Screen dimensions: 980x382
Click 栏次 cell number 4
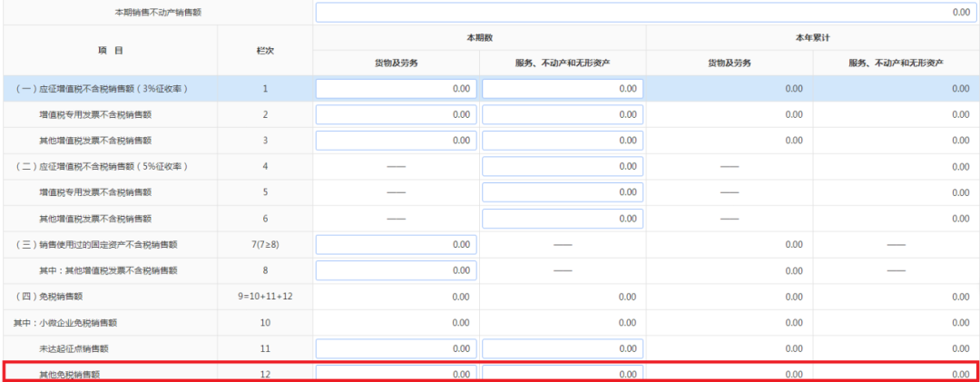pyautogui.click(x=265, y=167)
